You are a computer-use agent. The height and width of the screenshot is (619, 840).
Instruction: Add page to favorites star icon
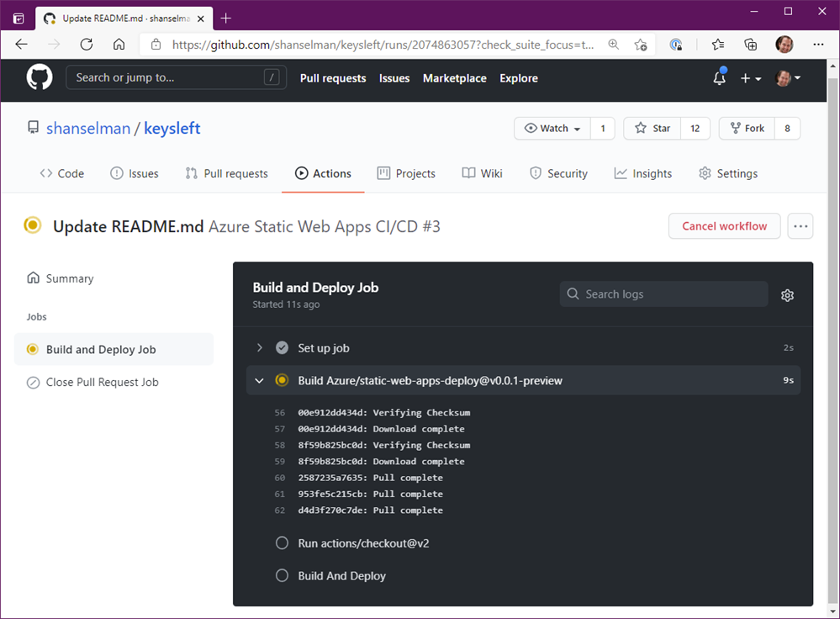(640, 45)
